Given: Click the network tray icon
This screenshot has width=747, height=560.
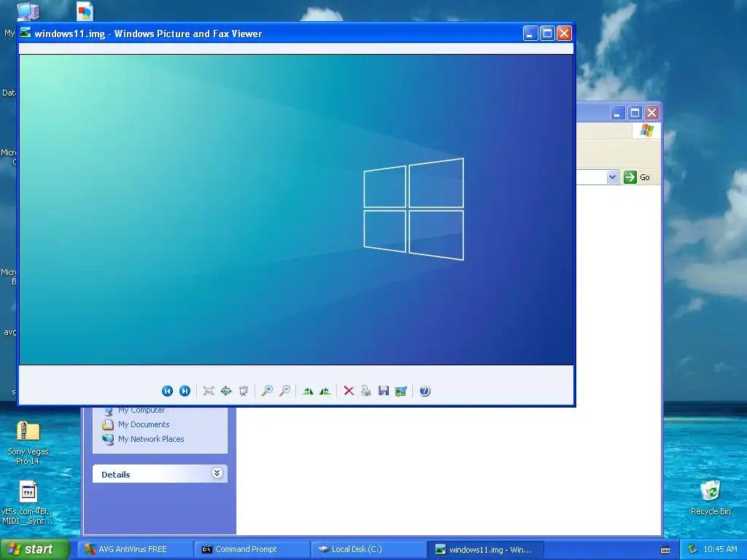Looking at the screenshot, I should 693,550.
